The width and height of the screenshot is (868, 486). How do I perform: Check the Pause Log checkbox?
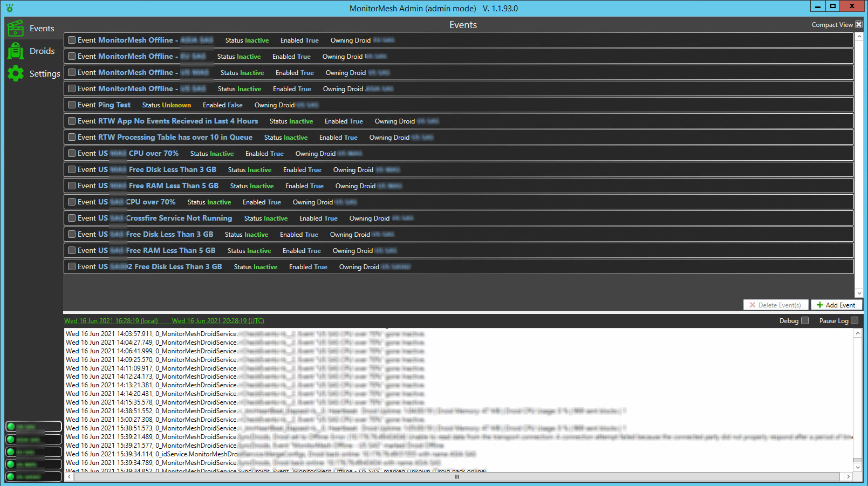pyautogui.click(x=855, y=320)
